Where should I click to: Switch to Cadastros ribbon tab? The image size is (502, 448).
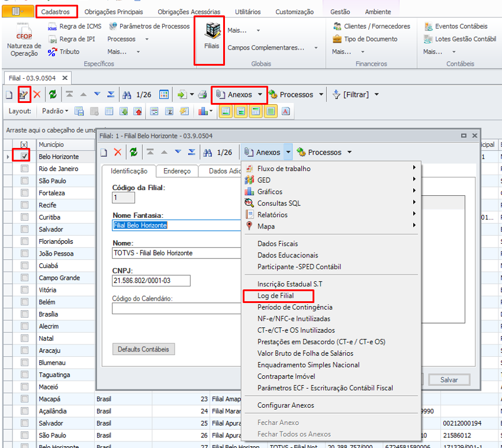[56, 12]
